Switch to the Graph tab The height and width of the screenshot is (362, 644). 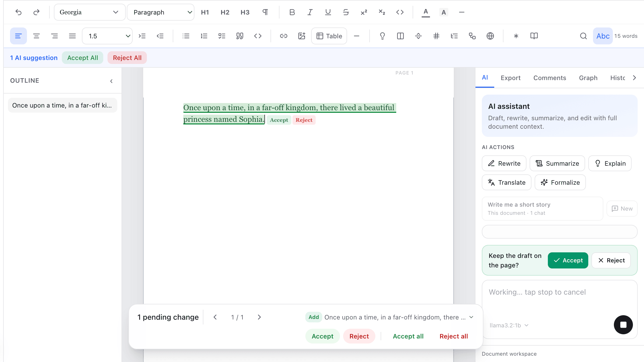point(588,78)
